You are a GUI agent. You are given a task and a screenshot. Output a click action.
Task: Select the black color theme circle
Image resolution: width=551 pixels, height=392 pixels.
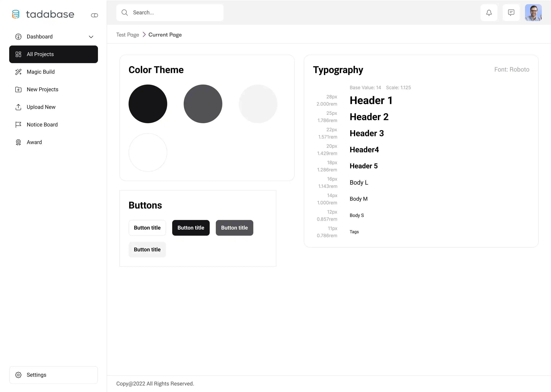[148, 104]
